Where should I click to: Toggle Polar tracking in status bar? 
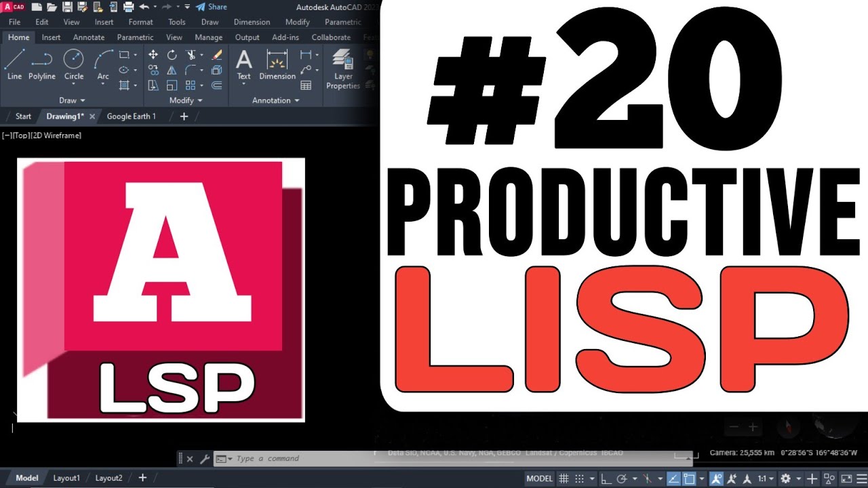click(x=621, y=479)
